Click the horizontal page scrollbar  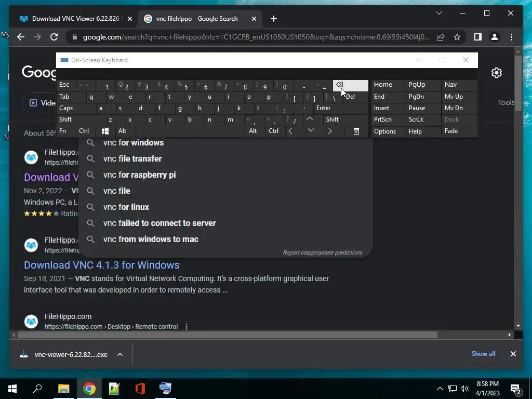click(x=228, y=335)
